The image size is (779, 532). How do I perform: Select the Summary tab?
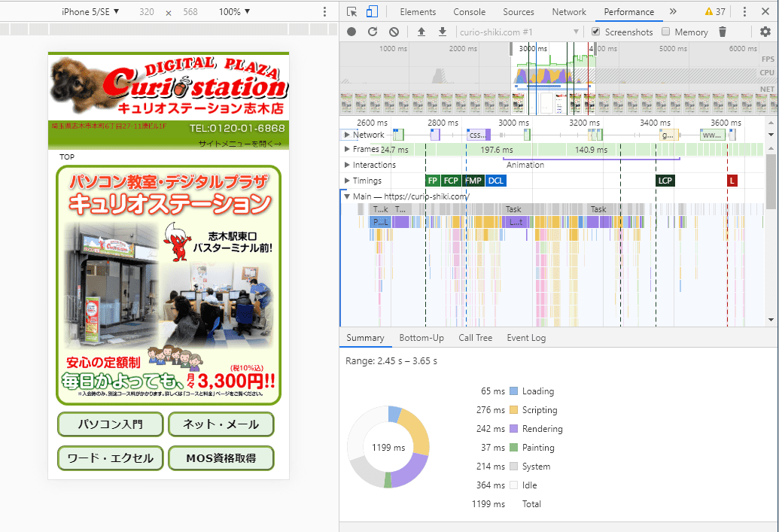click(x=365, y=338)
